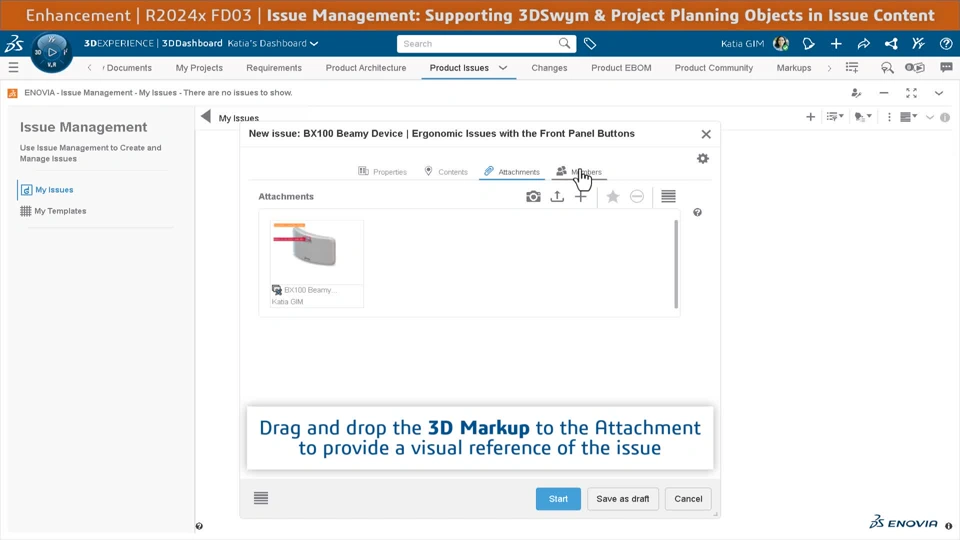Click the Search input field
The width and height of the screenshot is (960, 540).
point(479,43)
